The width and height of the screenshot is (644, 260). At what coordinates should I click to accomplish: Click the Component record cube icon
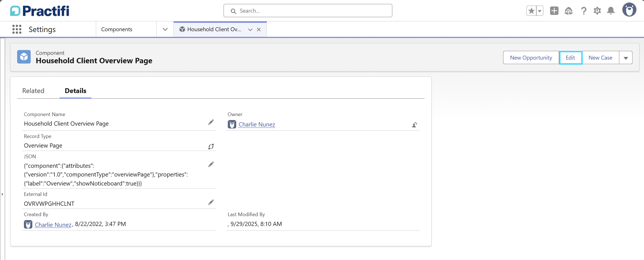click(x=24, y=57)
